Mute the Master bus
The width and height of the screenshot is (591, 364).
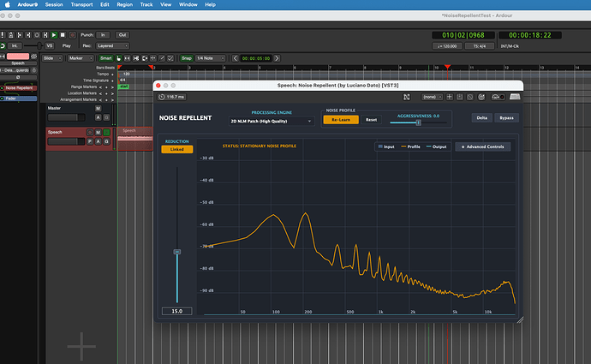[x=98, y=108]
